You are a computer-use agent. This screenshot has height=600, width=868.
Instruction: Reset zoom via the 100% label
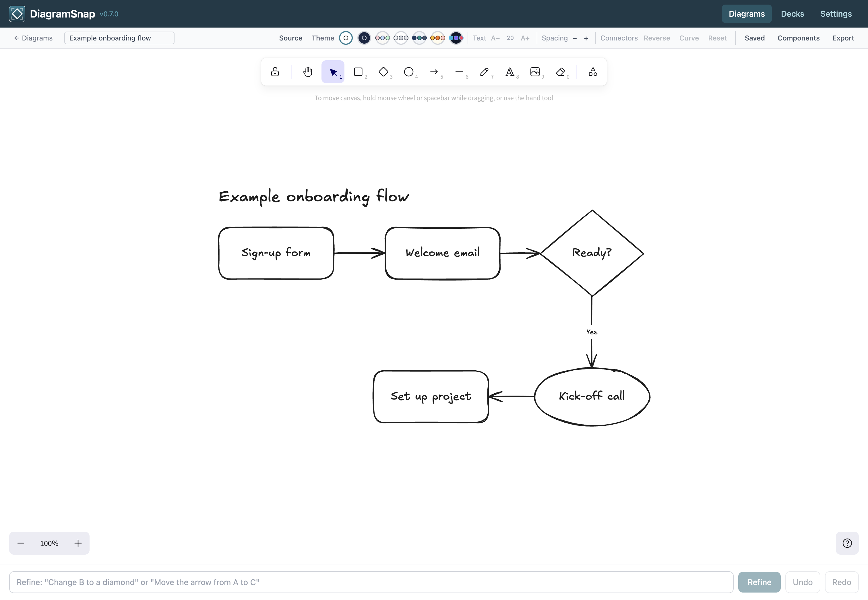49,543
